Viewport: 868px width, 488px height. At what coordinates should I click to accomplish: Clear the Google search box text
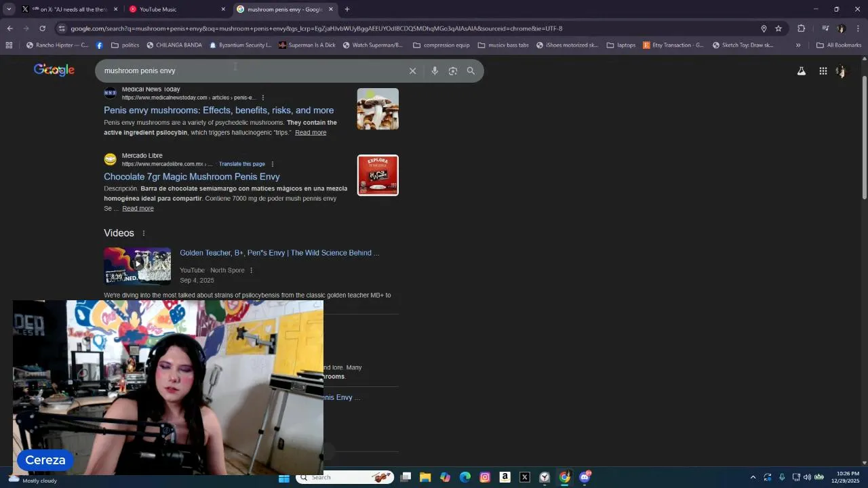(x=412, y=70)
